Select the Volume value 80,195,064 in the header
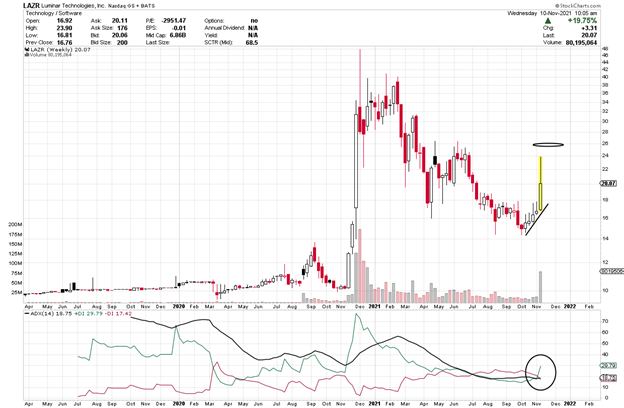Screen dimensions: 624x408 click(x=581, y=42)
